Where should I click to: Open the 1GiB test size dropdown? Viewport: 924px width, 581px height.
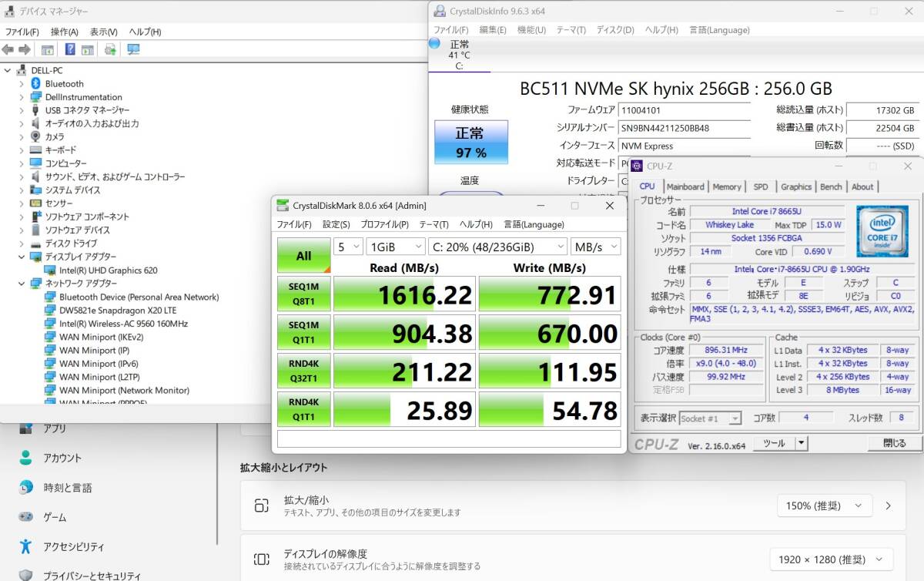pos(396,247)
